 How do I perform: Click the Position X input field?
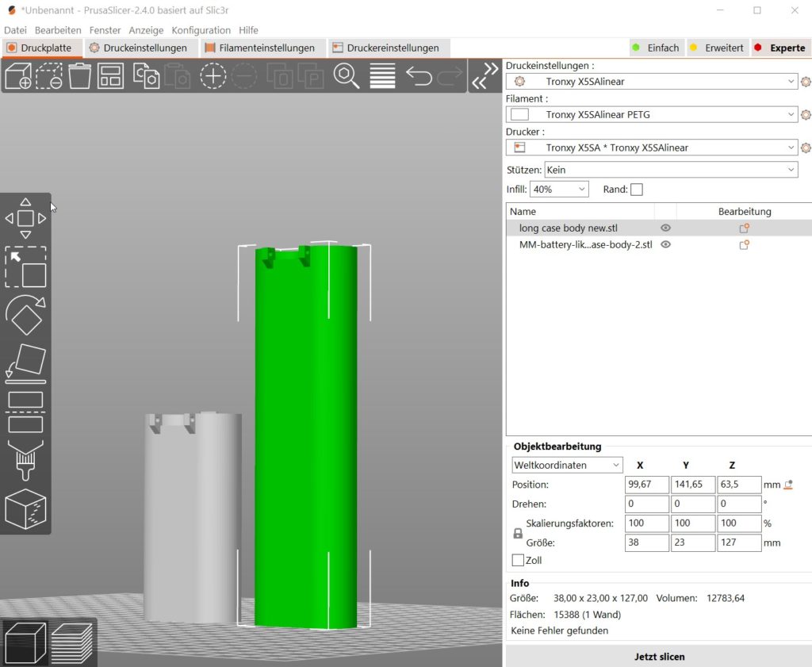click(x=647, y=485)
